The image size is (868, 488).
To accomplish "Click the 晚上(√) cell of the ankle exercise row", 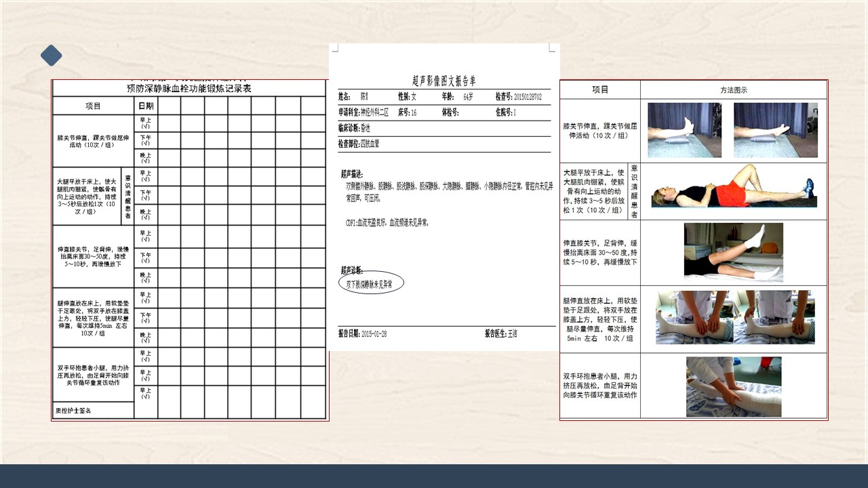I will pyautogui.click(x=146, y=158).
